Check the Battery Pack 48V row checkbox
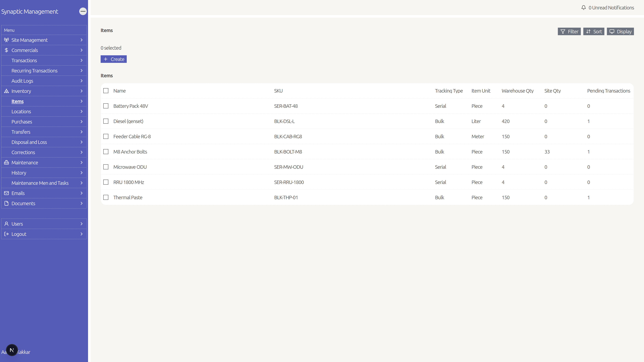The height and width of the screenshot is (362, 644). (106, 106)
